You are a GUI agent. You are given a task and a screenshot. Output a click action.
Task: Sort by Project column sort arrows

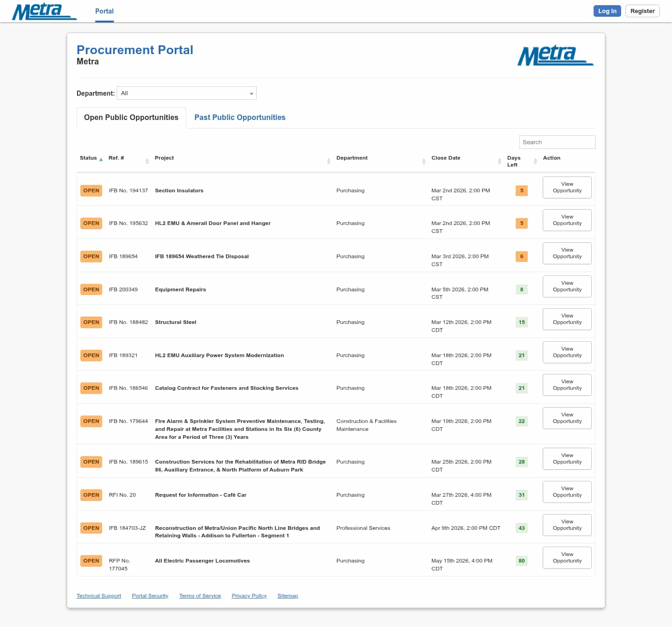click(x=329, y=161)
